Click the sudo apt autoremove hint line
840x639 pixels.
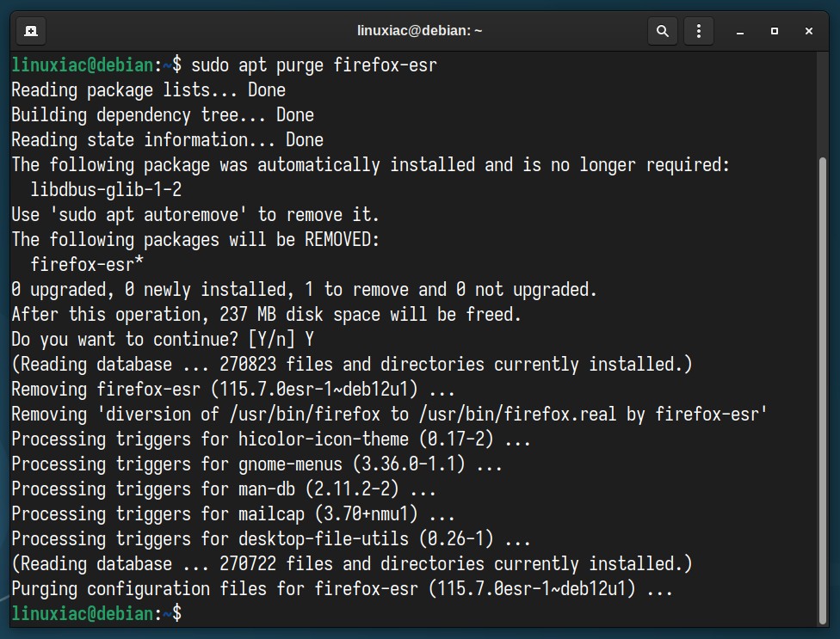pos(195,215)
